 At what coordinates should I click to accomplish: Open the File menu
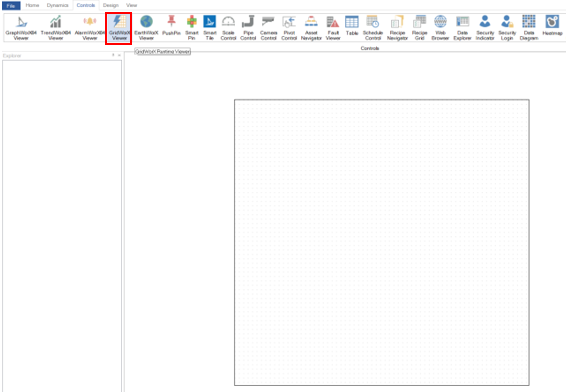tap(11, 5)
